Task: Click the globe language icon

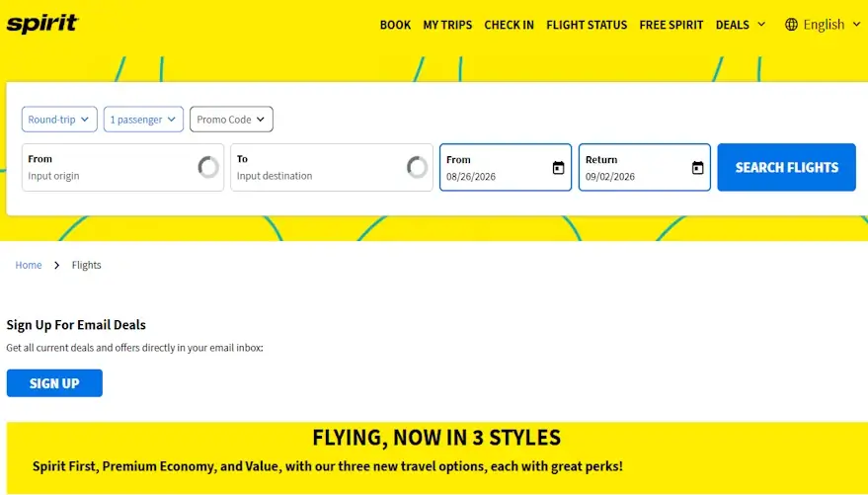Action: coord(792,25)
